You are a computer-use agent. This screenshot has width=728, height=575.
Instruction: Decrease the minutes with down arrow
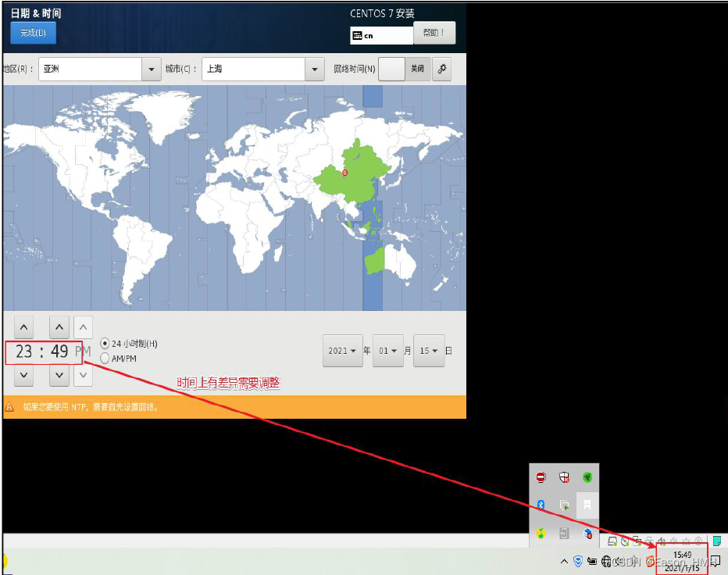point(59,375)
